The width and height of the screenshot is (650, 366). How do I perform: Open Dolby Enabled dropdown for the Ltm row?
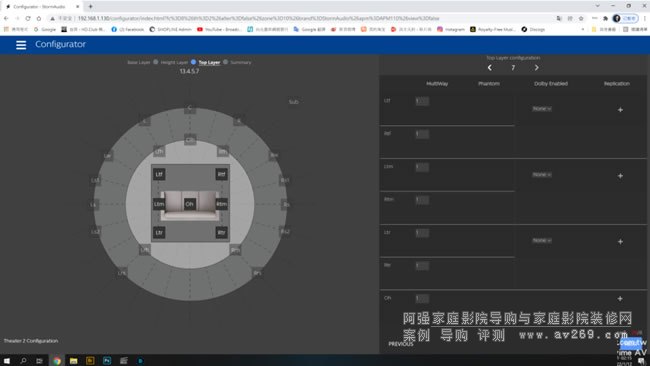[x=542, y=175]
